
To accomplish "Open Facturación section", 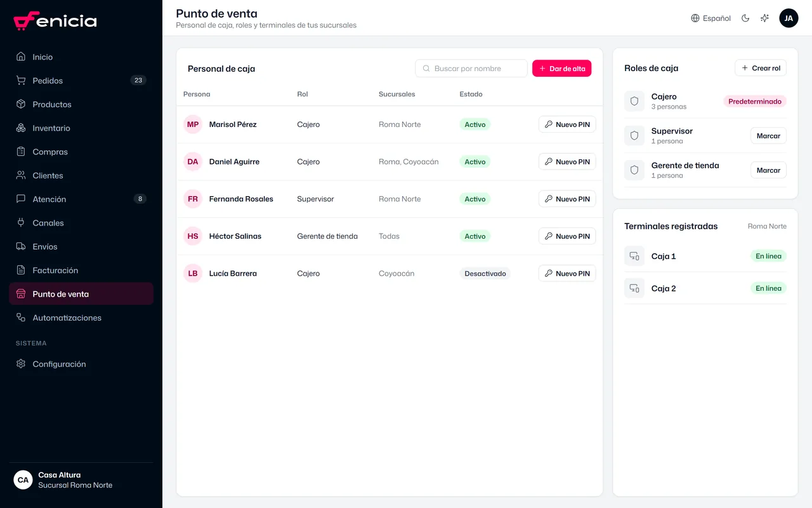I will 81,270.
